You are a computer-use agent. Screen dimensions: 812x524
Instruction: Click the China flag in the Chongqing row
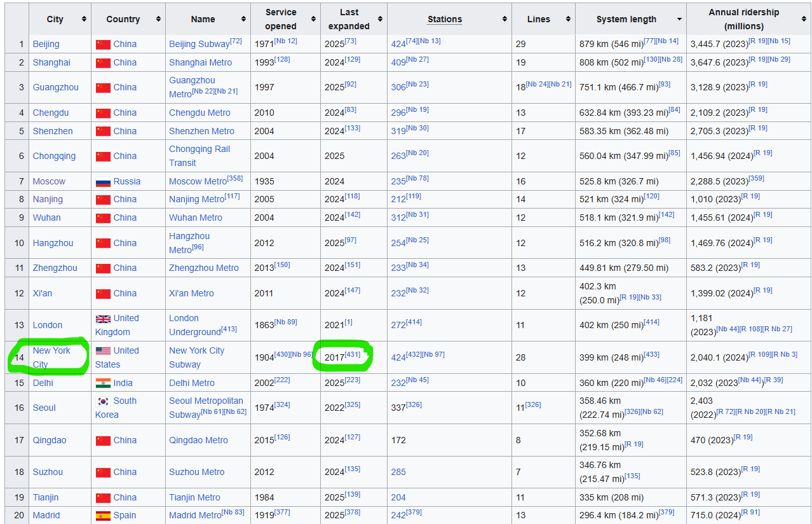(x=103, y=156)
